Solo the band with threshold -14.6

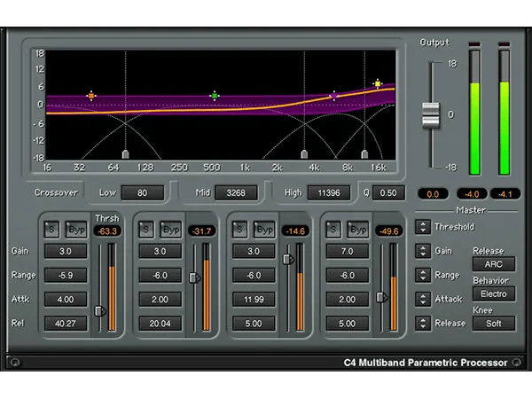click(x=239, y=230)
